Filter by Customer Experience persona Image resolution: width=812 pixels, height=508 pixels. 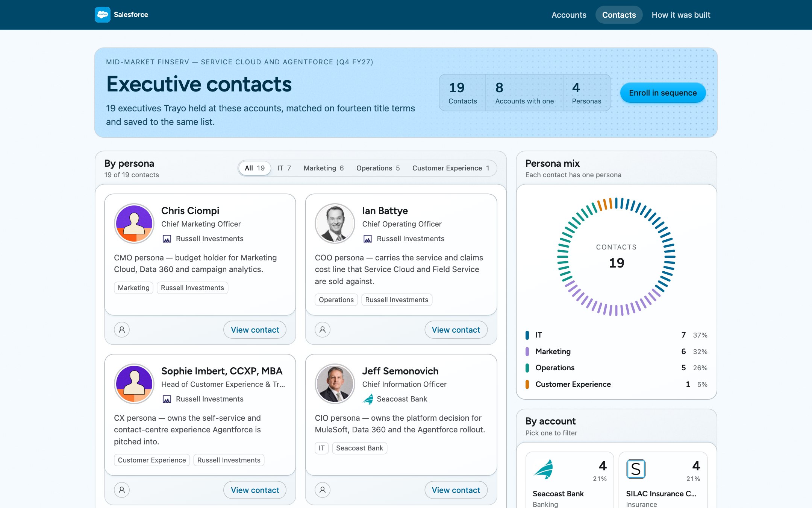pos(451,168)
